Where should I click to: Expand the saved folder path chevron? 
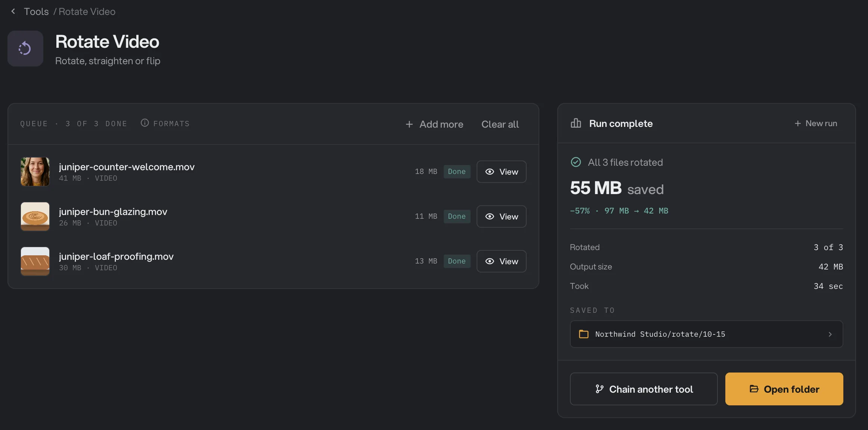tap(830, 334)
